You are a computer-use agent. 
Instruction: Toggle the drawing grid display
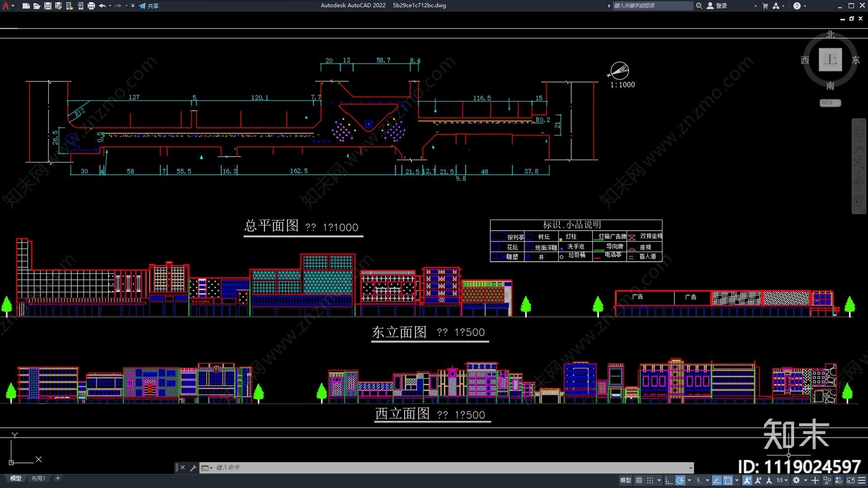pos(639,480)
